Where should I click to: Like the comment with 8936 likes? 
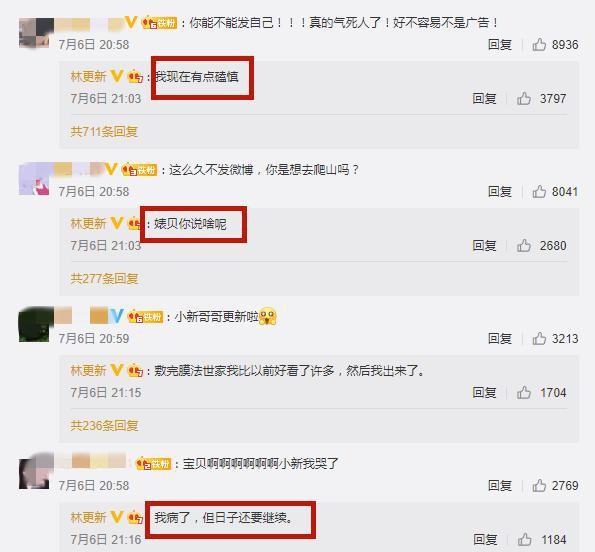tap(539, 44)
